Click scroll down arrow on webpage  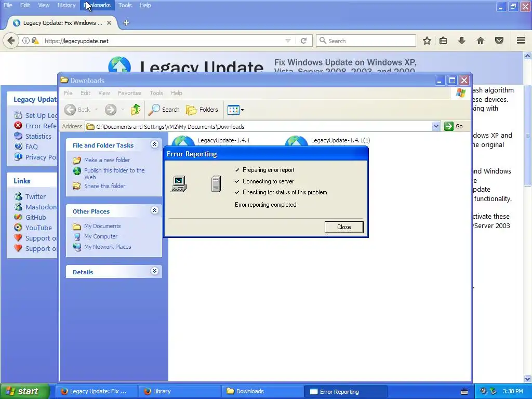528,379
